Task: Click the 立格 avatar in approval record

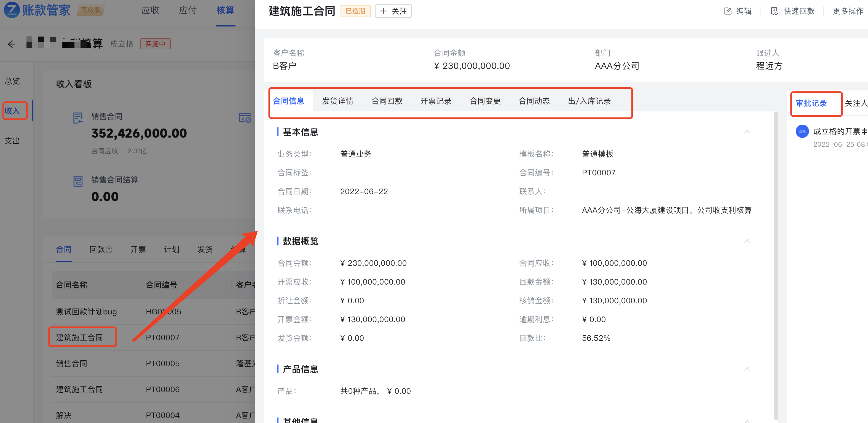Action: click(x=802, y=131)
